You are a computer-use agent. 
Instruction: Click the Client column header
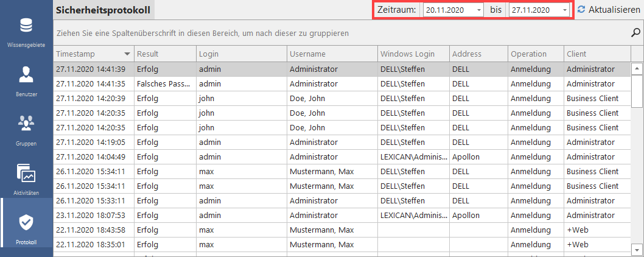(x=576, y=54)
